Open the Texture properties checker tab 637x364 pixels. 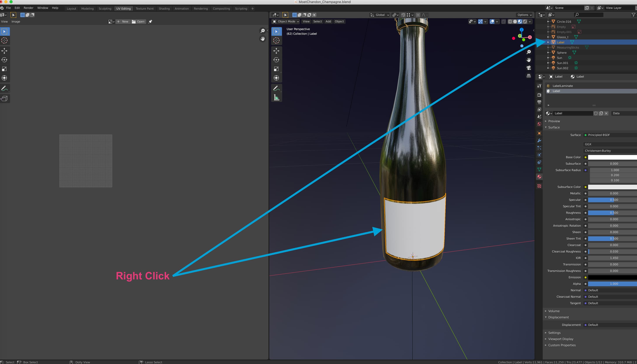[x=539, y=186]
